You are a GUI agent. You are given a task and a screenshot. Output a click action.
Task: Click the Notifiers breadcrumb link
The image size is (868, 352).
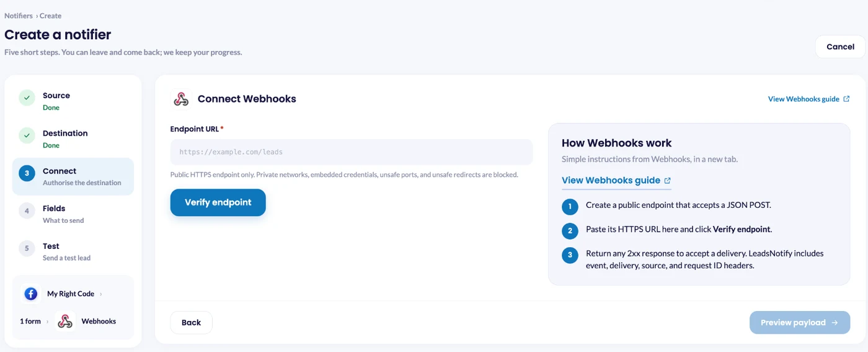(x=19, y=16)
